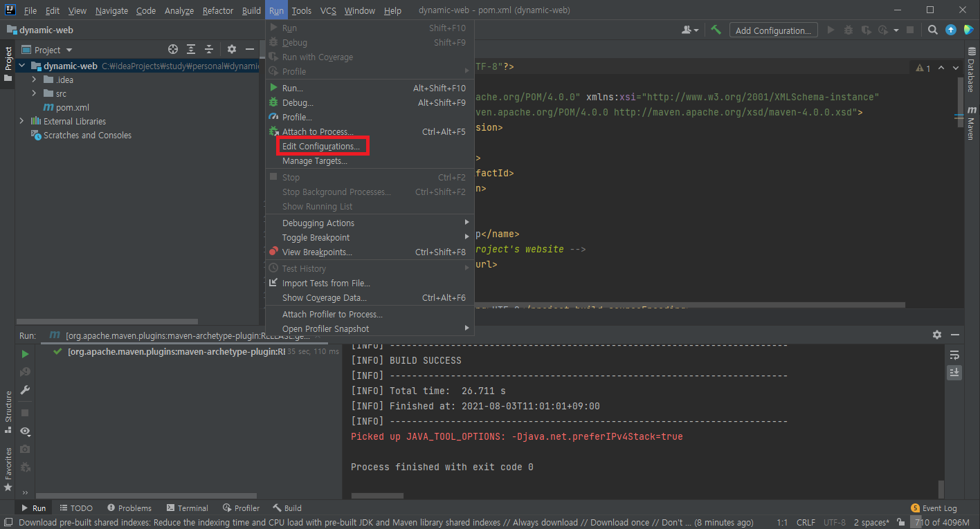This screenshot has width=980, height=529.
Task: Select Edit Configurations menu item
Action: pyautogui.click(x=370, y=146)
